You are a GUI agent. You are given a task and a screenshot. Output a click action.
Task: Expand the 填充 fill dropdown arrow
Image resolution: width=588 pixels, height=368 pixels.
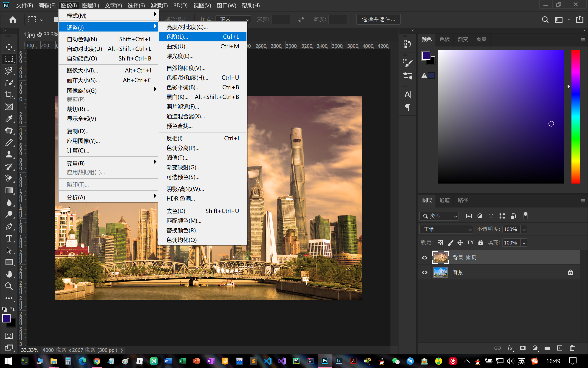click(524, 243)
